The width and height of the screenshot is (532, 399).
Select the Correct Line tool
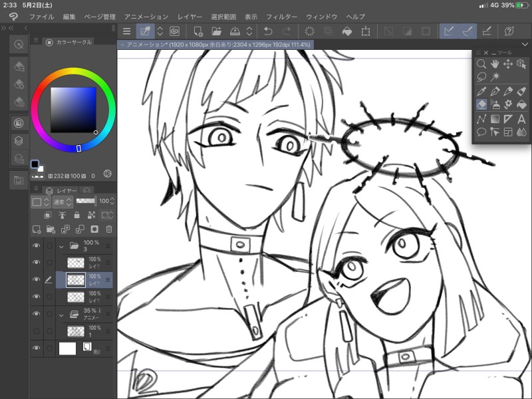495,132
